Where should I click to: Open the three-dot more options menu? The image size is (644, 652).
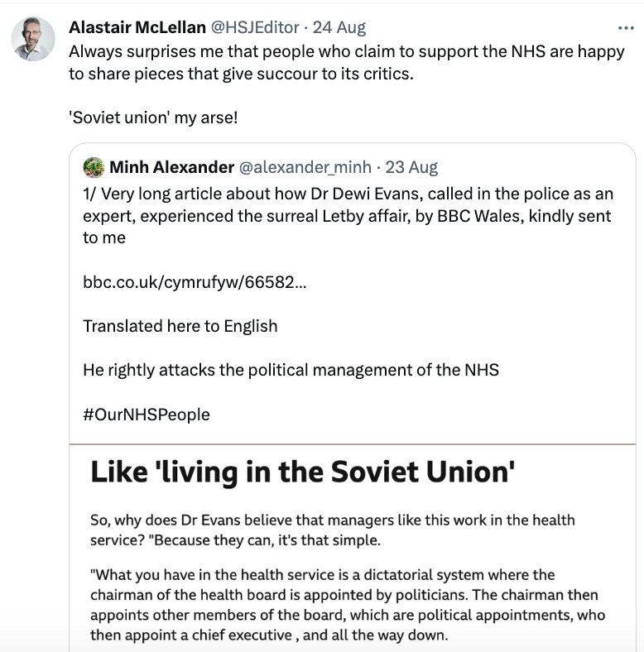coord(626,26)
